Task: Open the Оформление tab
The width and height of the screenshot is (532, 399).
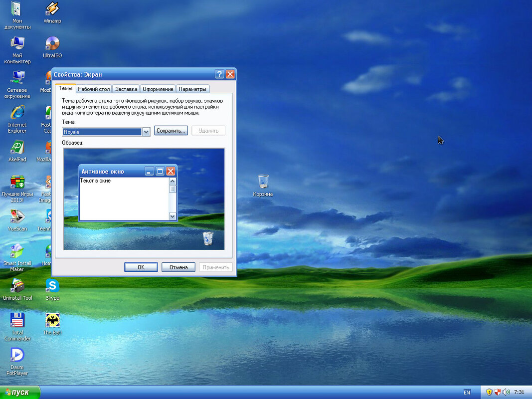Action: [x=158, y=89]
